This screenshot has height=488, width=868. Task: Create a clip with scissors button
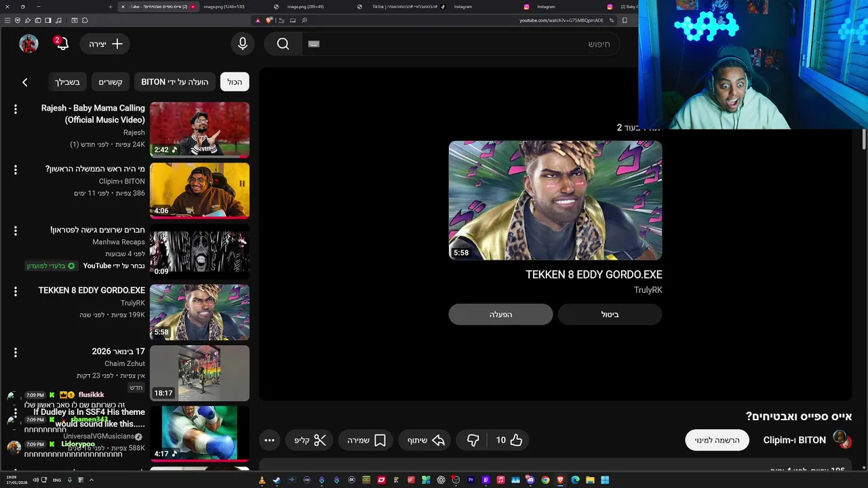pos(310,440)
